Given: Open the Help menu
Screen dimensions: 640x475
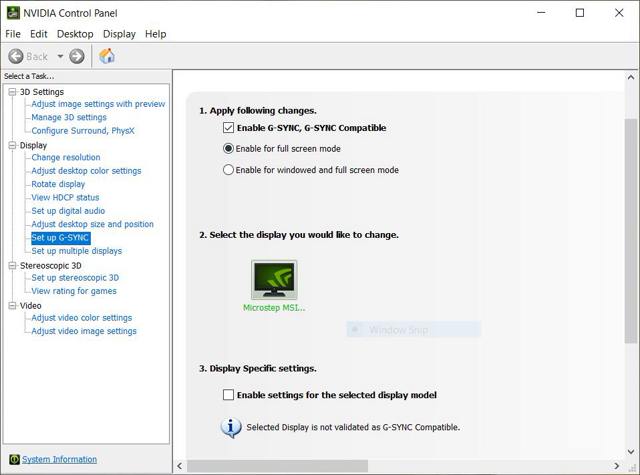Looking at the screenshot, I should click(x=156, y=34).
